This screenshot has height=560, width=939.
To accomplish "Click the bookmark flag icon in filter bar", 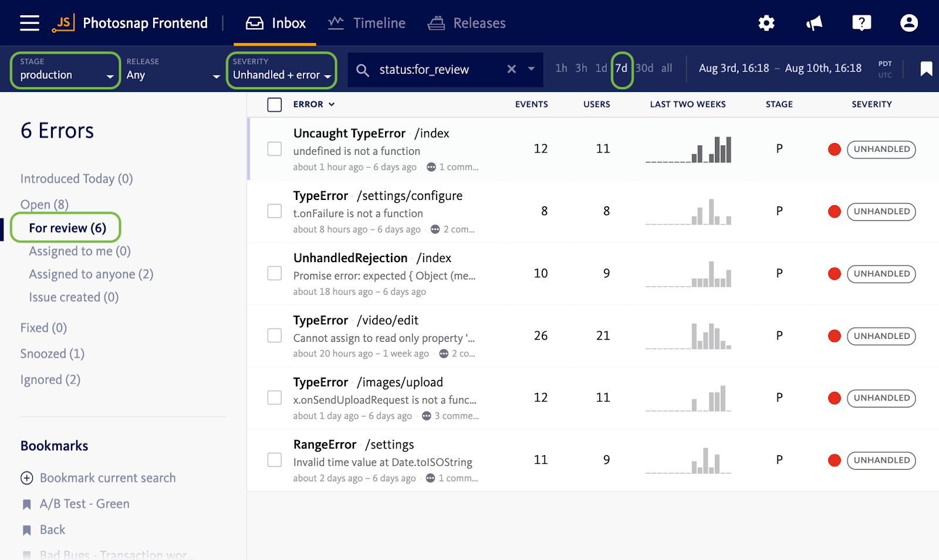I will click(x=926, y=69).
